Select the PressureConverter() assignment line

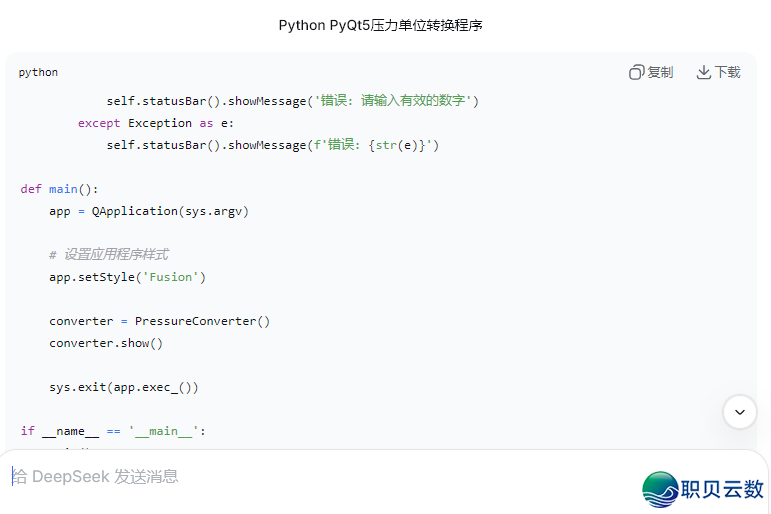coord(159,321)
